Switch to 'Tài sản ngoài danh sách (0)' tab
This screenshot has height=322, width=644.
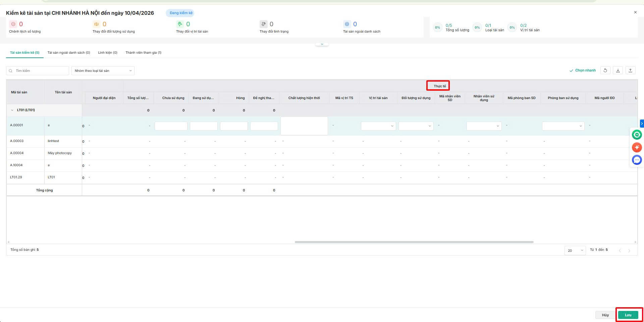pos(69,53)
